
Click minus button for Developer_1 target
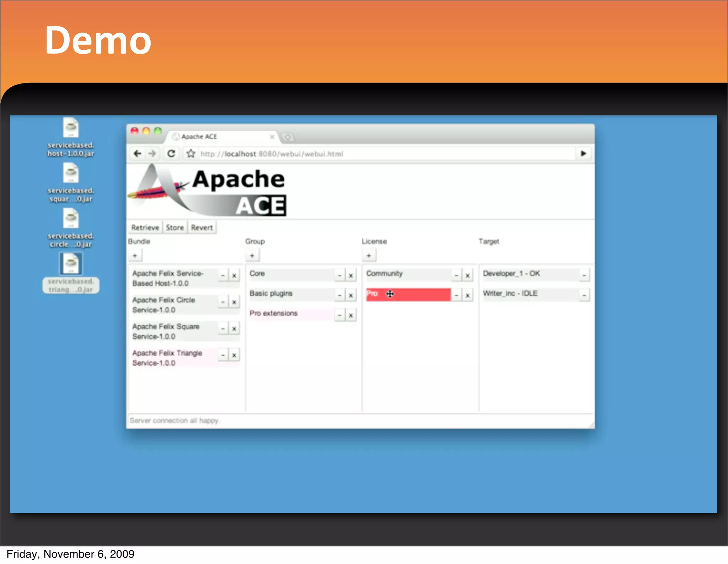coord(584,275)
